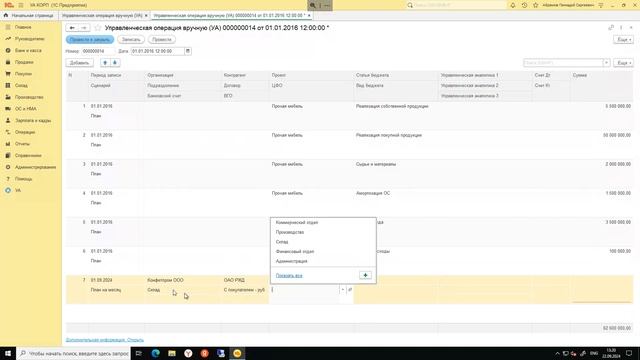Open the Руководителю sidebar section
The width and height of the screenshot is (640, 360).
pos(29,39)
